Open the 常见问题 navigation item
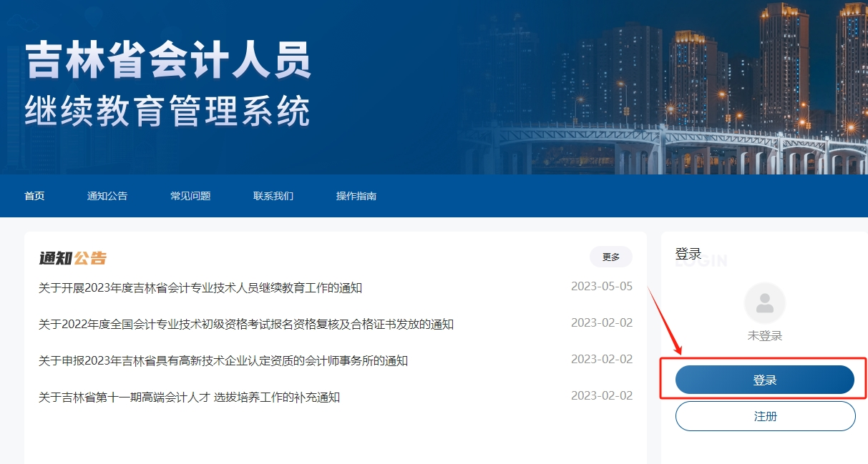The image size is (868, 464). click(x=190, y=196)
